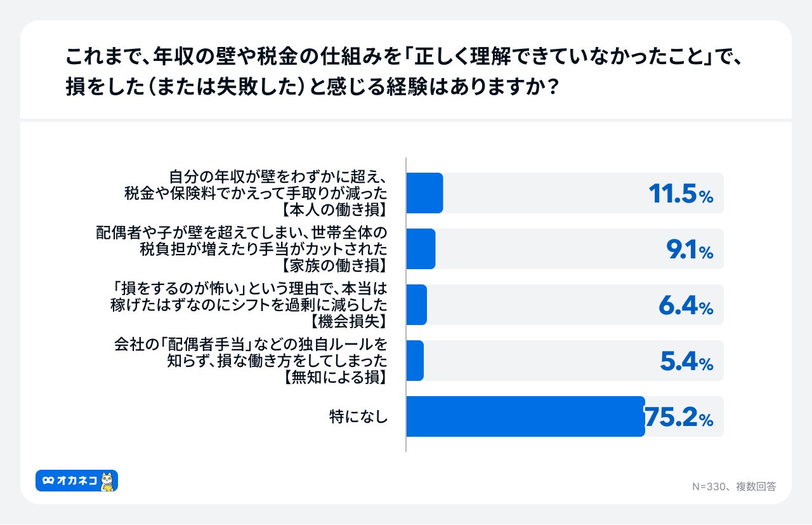
Task: Click the オカネコ logo text
Action: pos(76,481)
